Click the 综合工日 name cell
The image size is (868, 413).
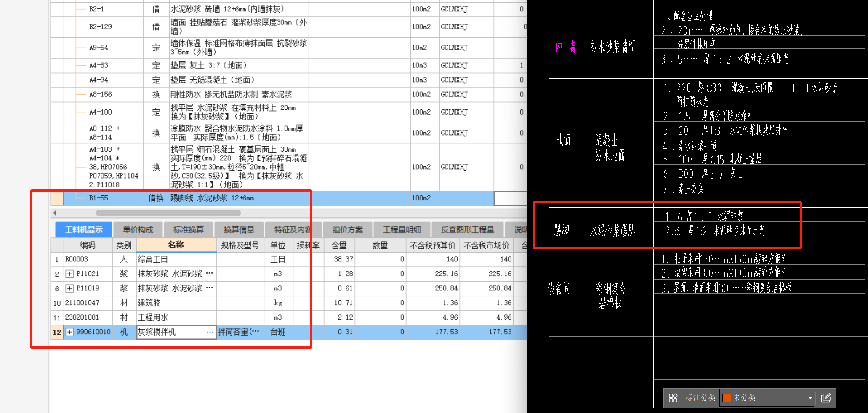tap(176, 259)
